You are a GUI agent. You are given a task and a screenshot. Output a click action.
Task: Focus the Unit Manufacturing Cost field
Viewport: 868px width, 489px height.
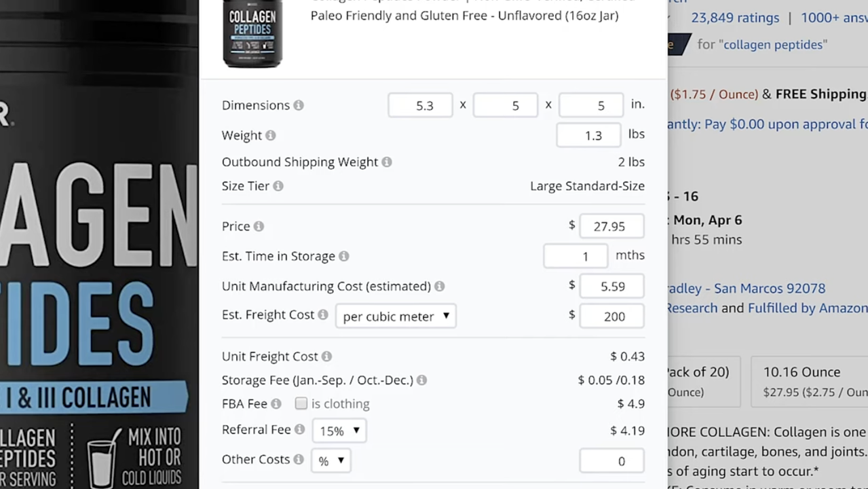[x=611, y=287]
